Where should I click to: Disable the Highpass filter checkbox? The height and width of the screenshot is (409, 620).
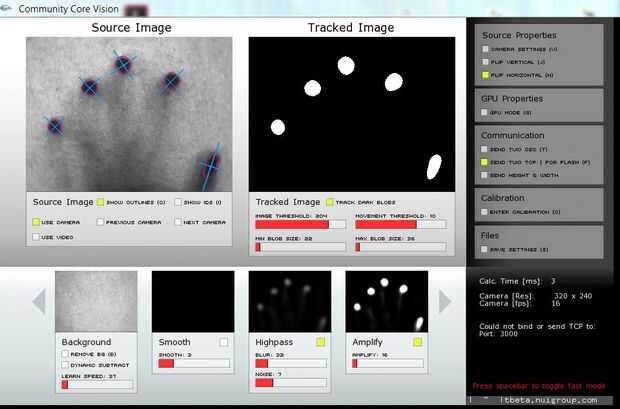[x=321, y=342]
